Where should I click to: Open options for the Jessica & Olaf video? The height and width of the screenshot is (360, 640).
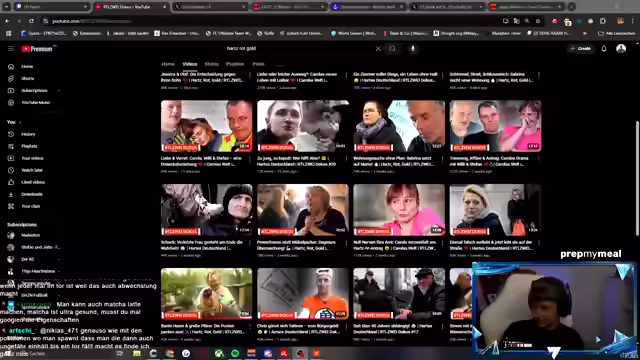coord(250,76)
